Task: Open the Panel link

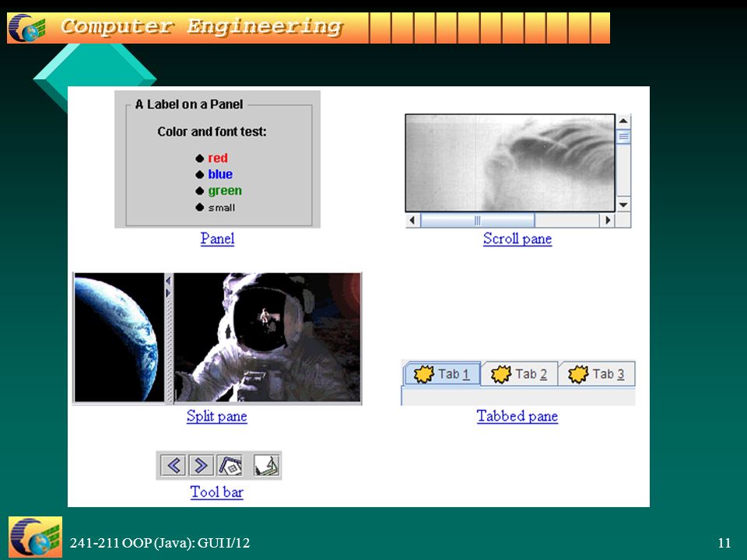Action: pyautogui.click(x=217, y=238)
